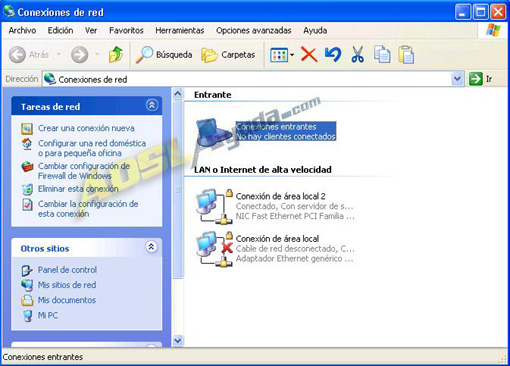Image resolution: width=510 pixels, height=366 pixels.
Task: Open forward button history dropdown arrow
Action: (x=97, y=54)
